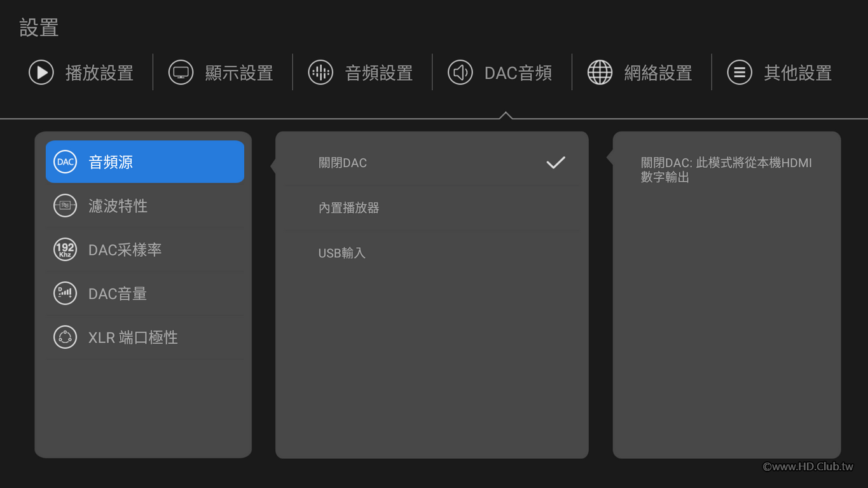This screenshot has height=488, width=868.
Task: Click the play icon beside 播放設置
Action: [x=41, y=72]
